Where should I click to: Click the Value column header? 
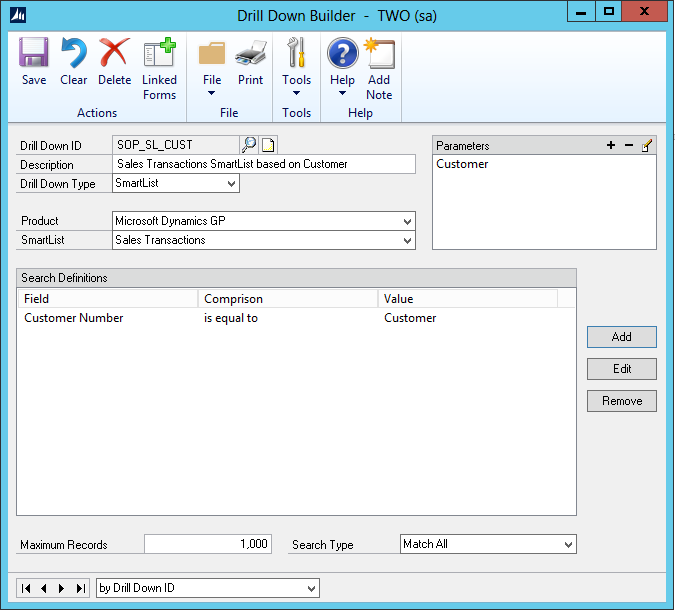[x=468, y=299]
